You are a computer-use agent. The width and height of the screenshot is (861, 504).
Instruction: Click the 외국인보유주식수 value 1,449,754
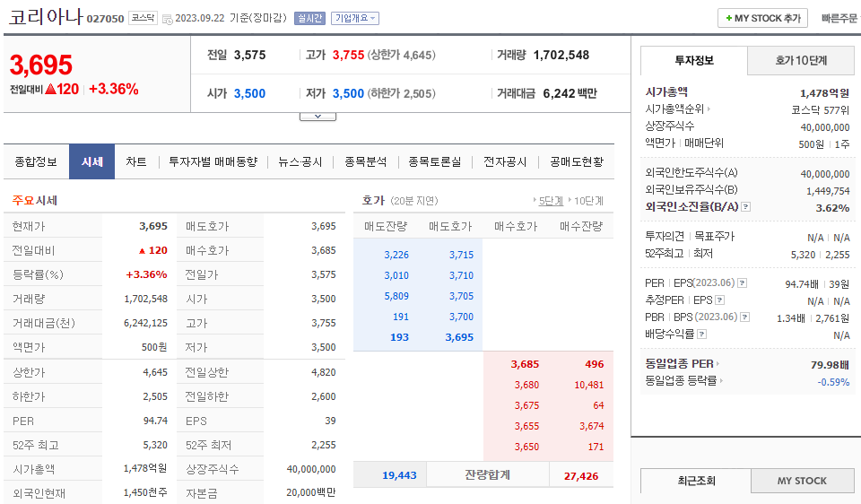click(x=828, y=191)
